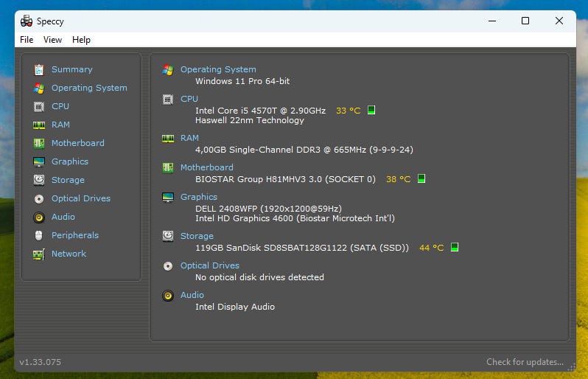Click the Windows flag icon in summary pane

click(x=168, y=70)
